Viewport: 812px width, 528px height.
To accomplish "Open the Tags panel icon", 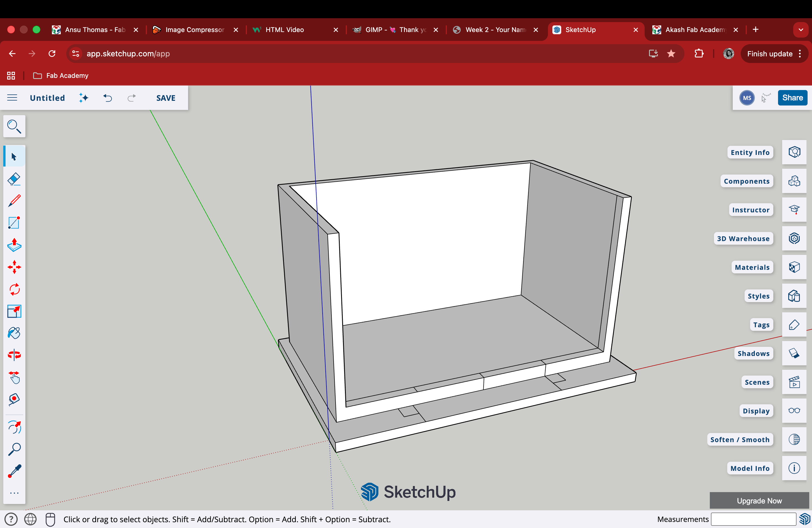I will [x=794, y=325].
